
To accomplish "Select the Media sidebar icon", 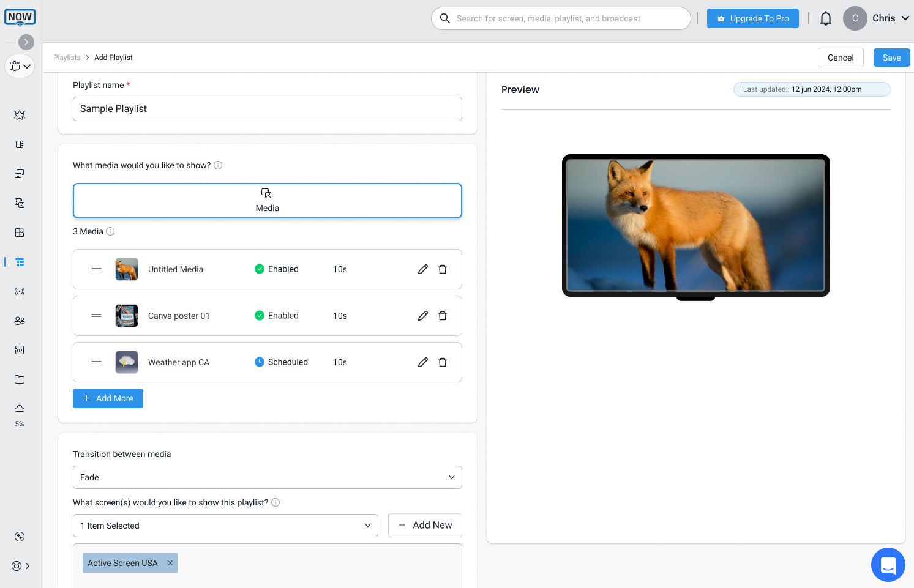I will pyautogui.click(x=19, y=203).
